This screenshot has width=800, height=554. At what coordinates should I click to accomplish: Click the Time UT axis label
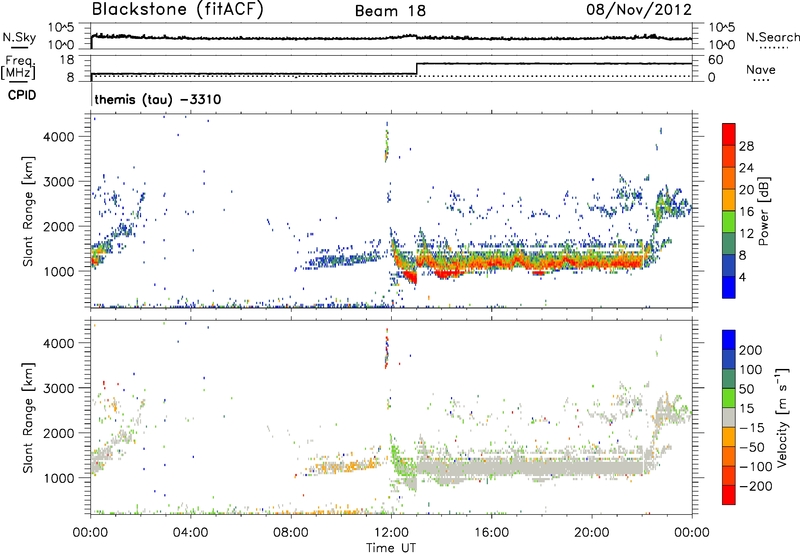coord(391,548)
